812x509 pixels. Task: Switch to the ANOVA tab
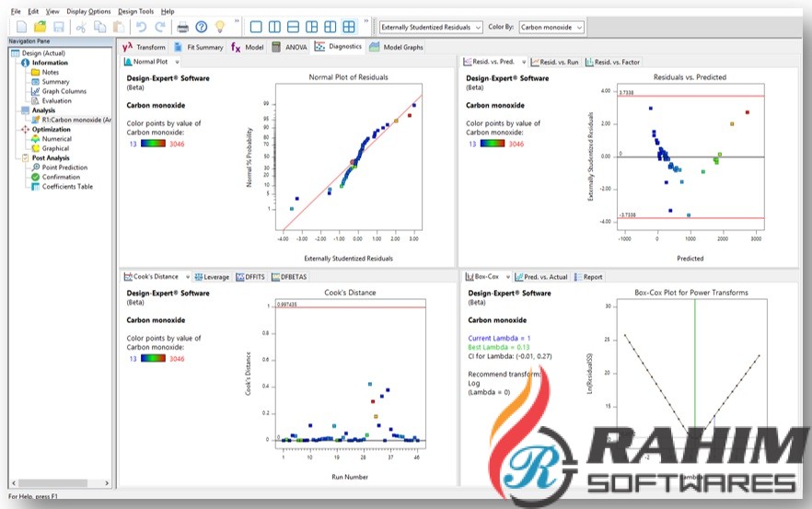[289, 47]
